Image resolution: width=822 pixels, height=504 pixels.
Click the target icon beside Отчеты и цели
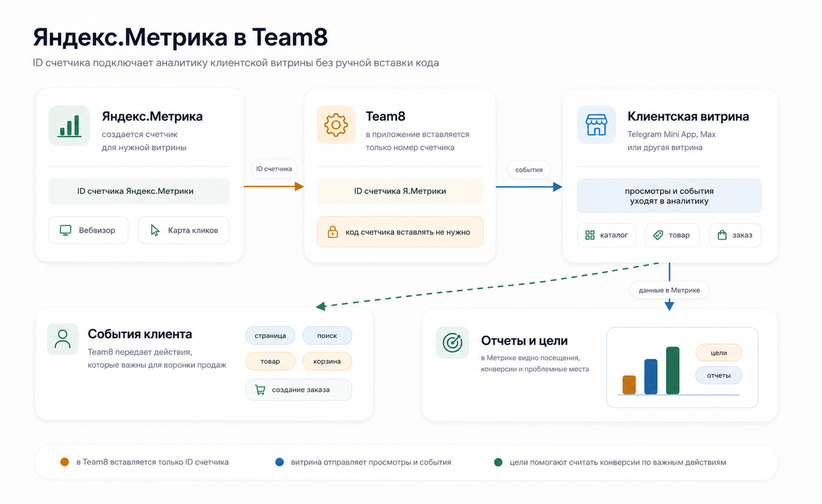tap(453, 342)
